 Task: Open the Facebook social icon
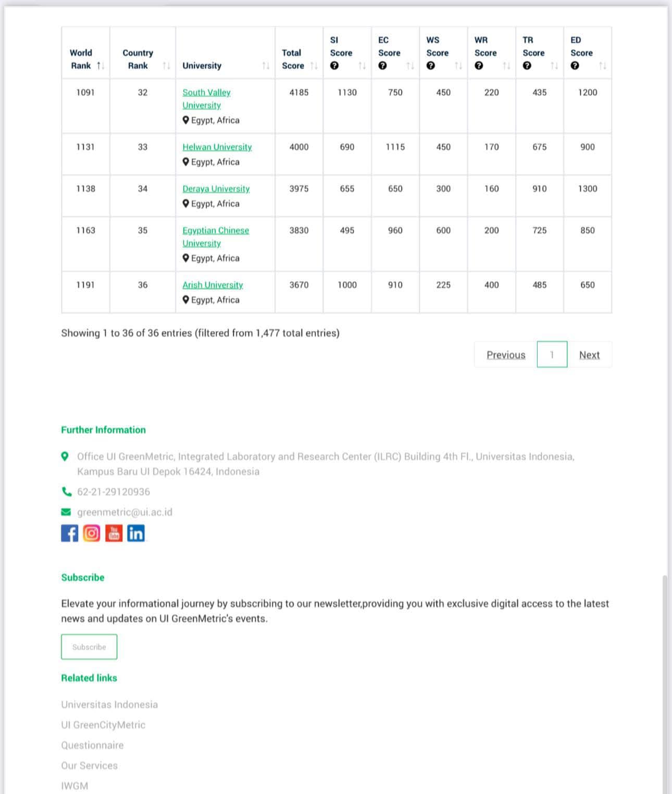coord(69,533)
